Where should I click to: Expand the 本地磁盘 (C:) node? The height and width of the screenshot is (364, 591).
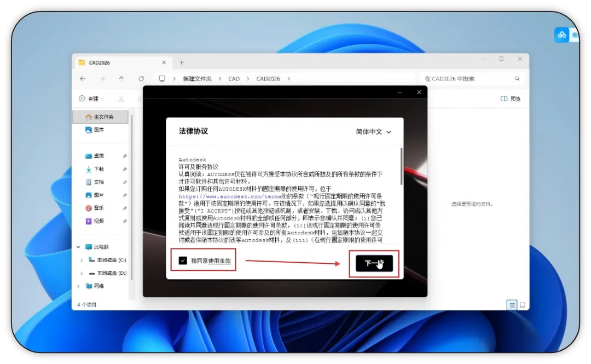[x=82, y=260]
